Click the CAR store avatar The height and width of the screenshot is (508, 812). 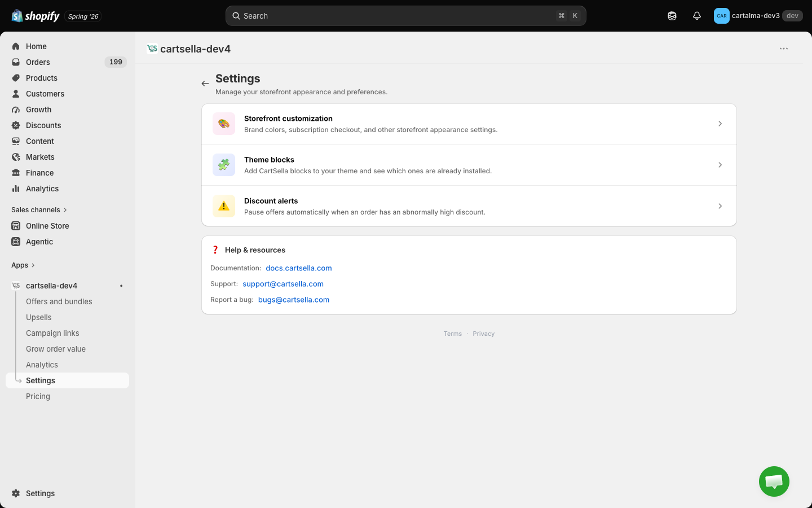(721, 16)
